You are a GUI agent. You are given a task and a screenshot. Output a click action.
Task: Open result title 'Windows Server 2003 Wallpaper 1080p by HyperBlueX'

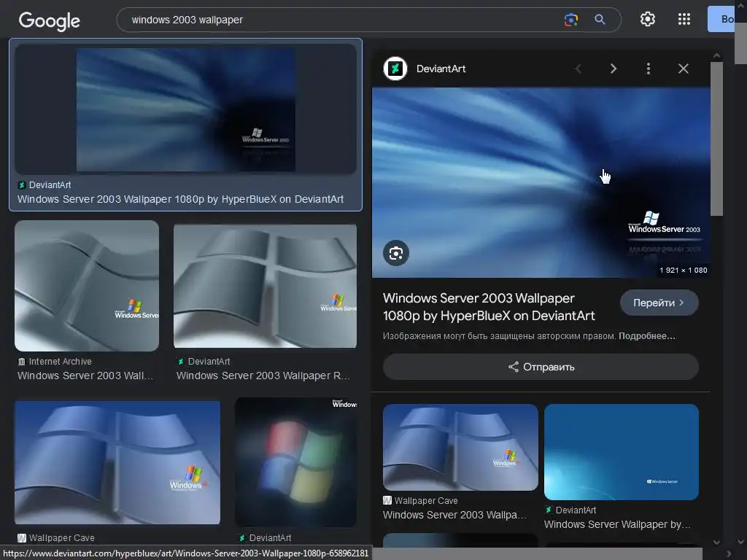180,199
